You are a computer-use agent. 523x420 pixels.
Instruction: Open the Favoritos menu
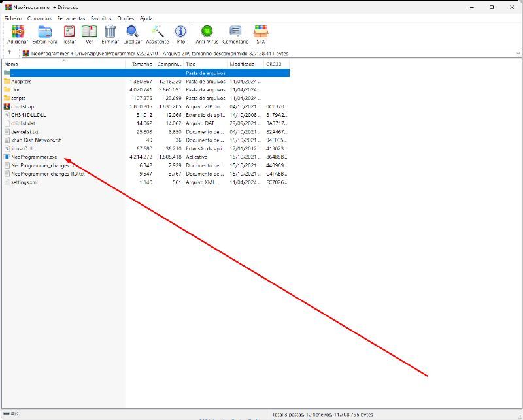tap(101, 18)
